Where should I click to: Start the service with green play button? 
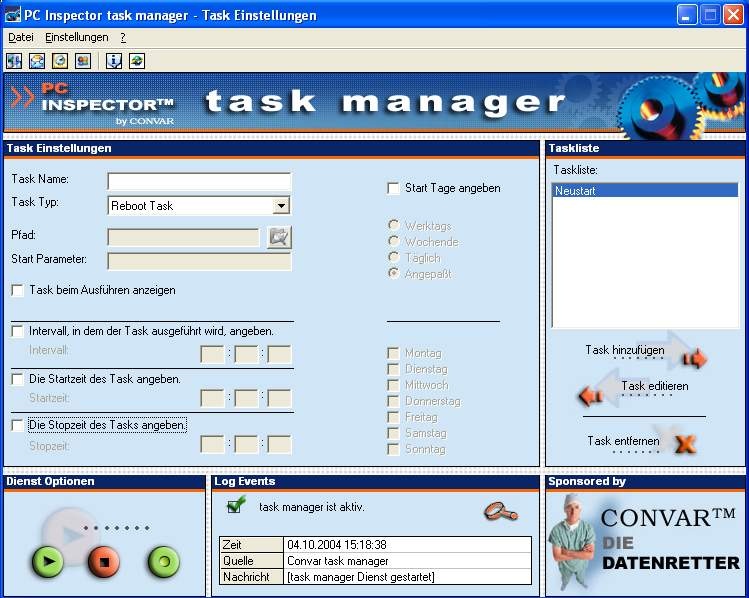48,561
